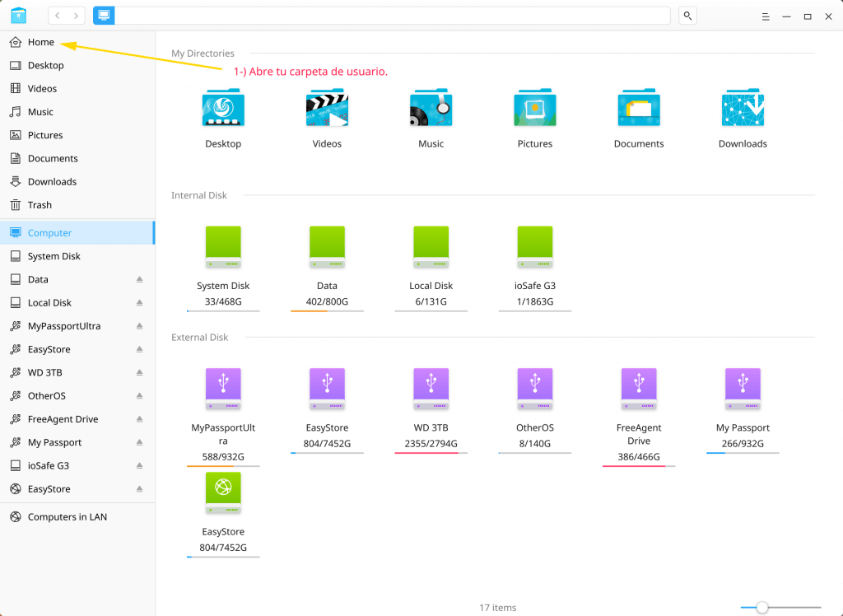Eject MyPassportUltra from the sidebar
Viewport: 843px width, 616px height.
(140, 326)
